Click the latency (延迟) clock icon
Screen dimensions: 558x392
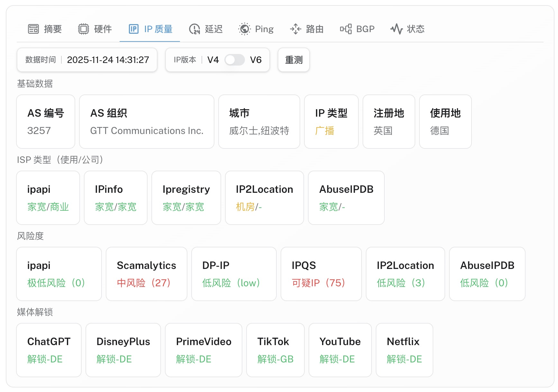pos(194,29)
